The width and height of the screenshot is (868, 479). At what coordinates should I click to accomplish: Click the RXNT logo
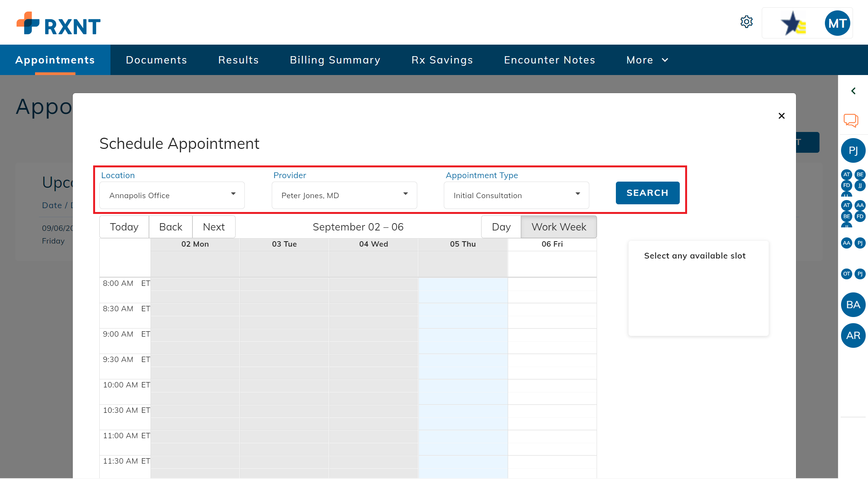click(59, 23)
